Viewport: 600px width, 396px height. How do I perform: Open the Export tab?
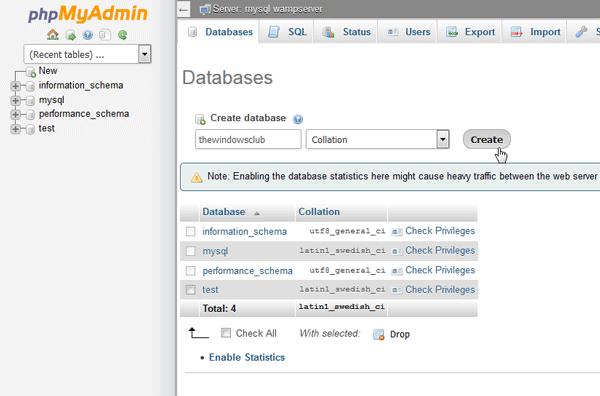pos(470,32)
